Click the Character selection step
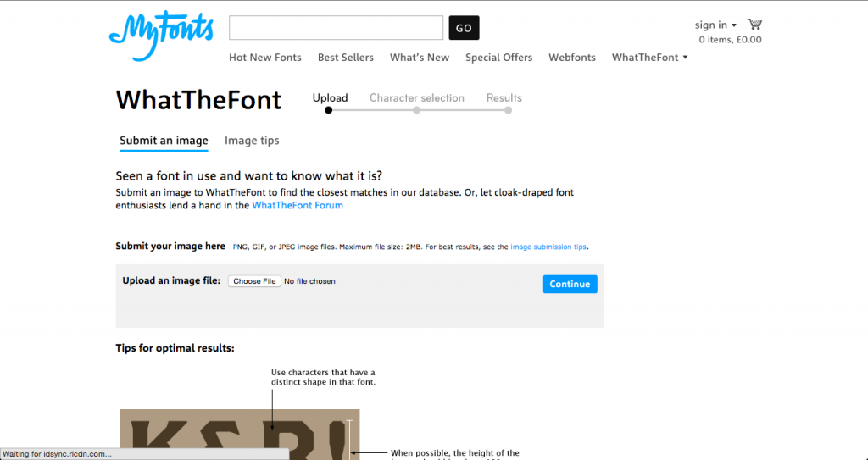Screen dimensions: 868x460 click(x=417, y=98)
